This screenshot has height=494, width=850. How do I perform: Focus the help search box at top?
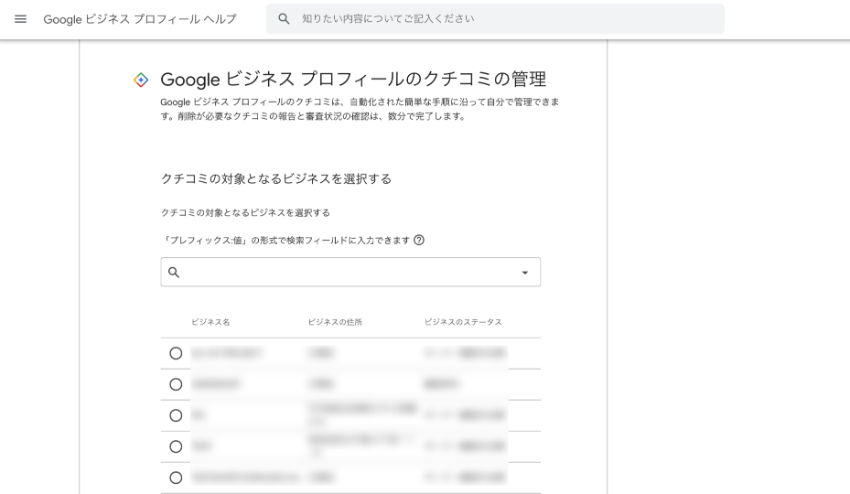(495, 19)
